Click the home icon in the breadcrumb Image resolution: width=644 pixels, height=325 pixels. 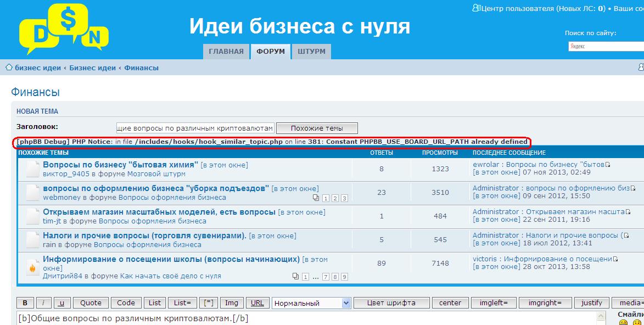click(x=9, y=68)
